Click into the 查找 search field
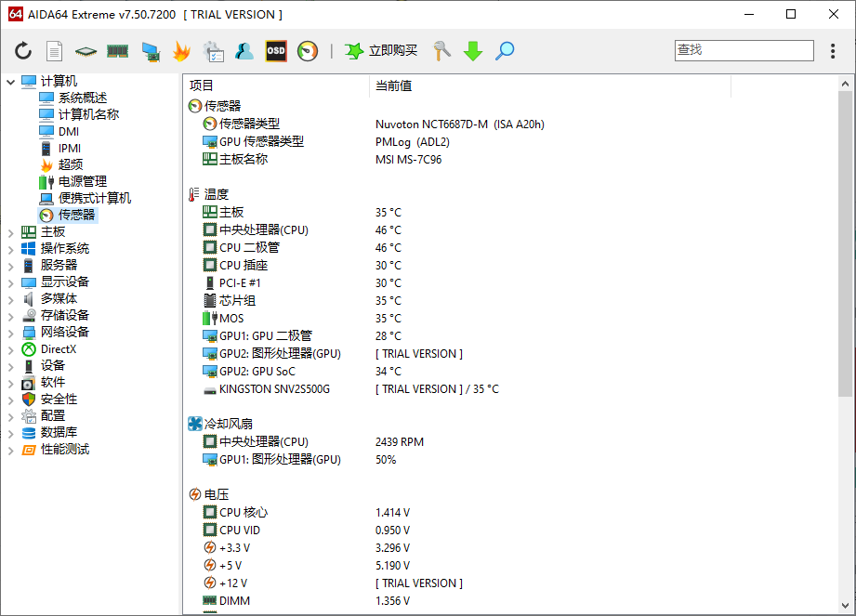856x616 pixels. coord(744,50)
